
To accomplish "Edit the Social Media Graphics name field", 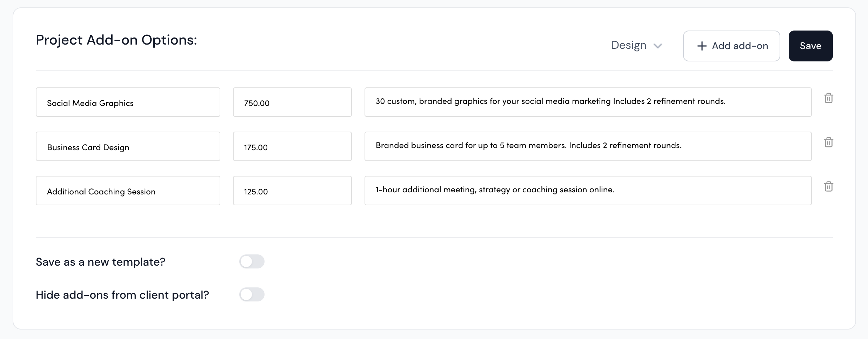I will (128, 102).
